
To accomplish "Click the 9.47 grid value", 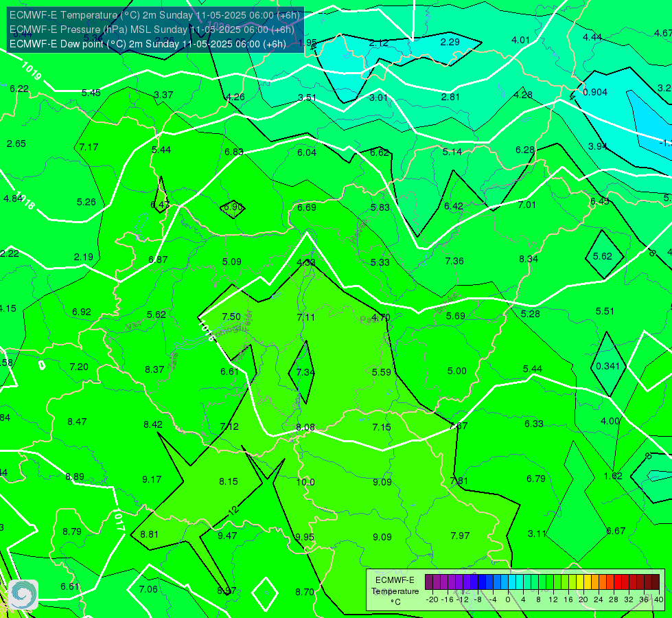I will [228, 536].
